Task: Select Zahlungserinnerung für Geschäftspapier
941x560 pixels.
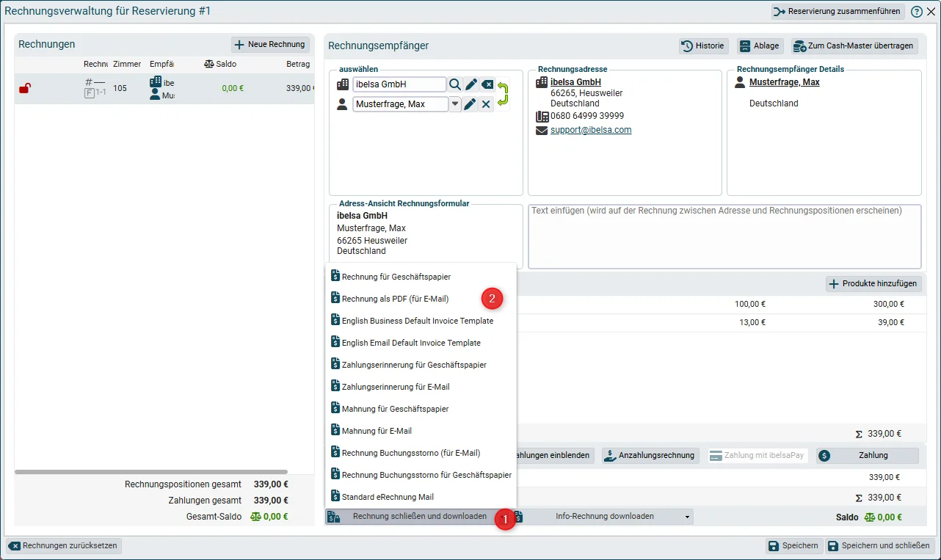Action: pos(421,365)
